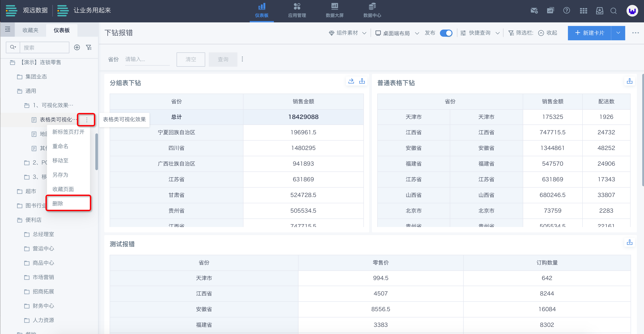Click the share icon on 分组表下钻 card
Image resolution: width=644 pixels, height=334 pixels.
click(x=351, y=81)
